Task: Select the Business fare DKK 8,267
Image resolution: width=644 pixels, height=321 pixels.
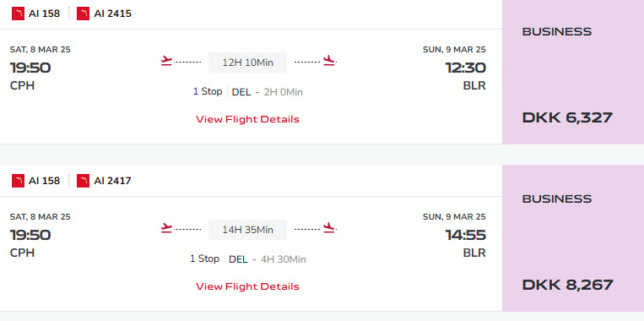Action: pyautogui.click(x=573, y=238)
